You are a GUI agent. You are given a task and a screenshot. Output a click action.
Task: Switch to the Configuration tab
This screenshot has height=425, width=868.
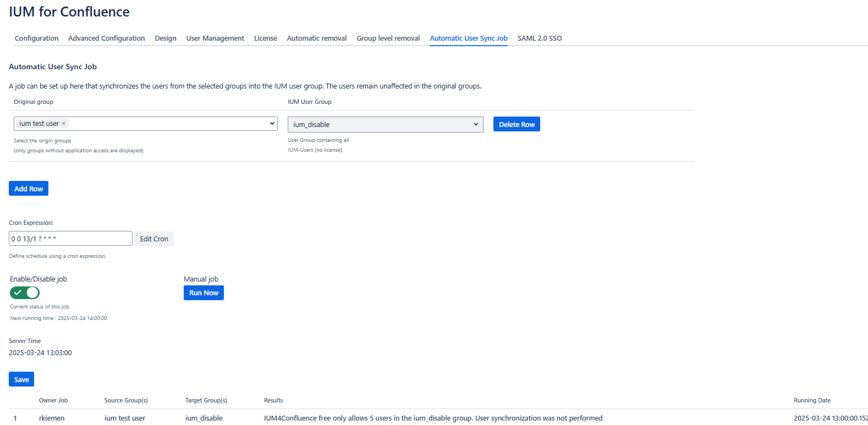pos(36,38)
